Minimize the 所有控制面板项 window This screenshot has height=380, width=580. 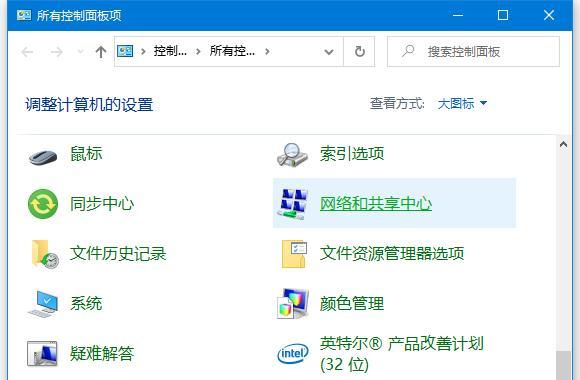pos(458,15)
